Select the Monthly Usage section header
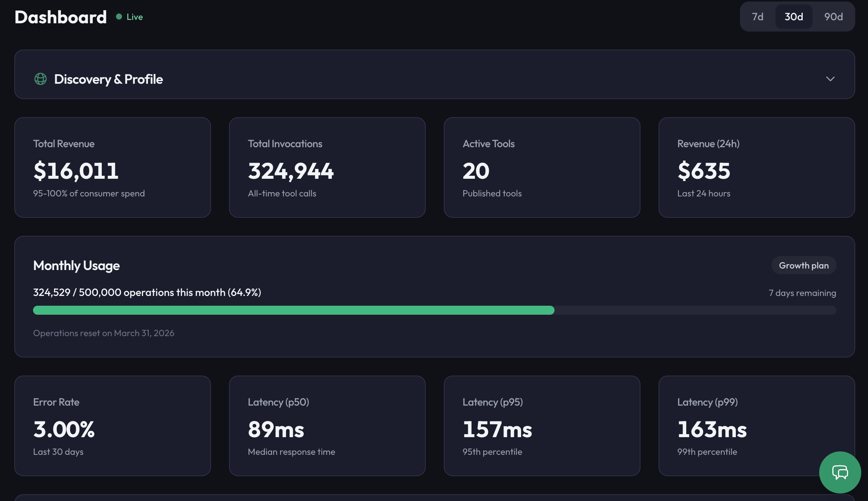 pos(76,266)
